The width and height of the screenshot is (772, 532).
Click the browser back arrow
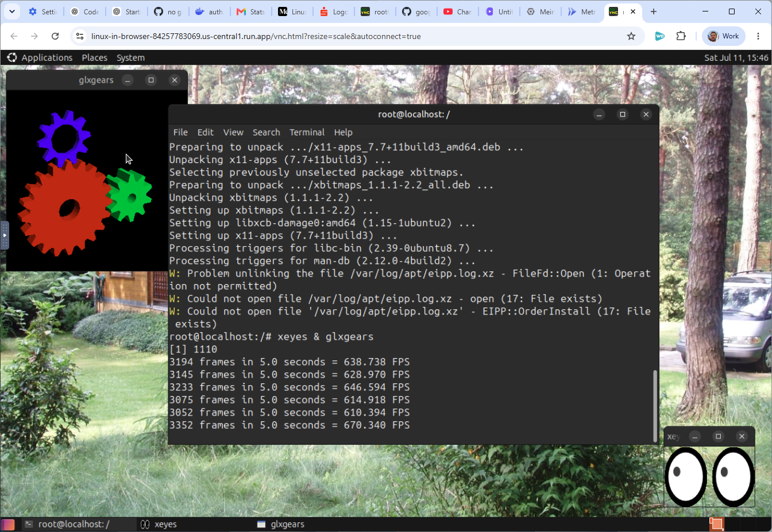tap(14, 36)
